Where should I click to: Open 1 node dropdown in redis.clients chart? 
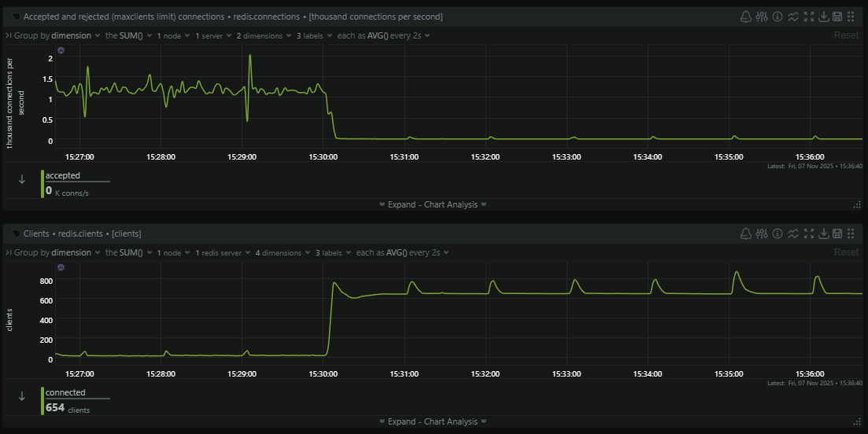pyautogui.click(x=172, y=252)
